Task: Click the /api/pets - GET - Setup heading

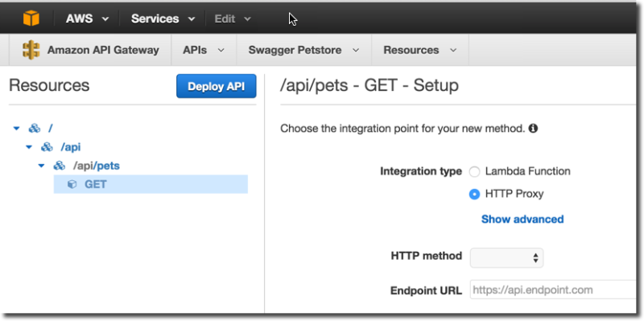Action: (x=369, y=85)
